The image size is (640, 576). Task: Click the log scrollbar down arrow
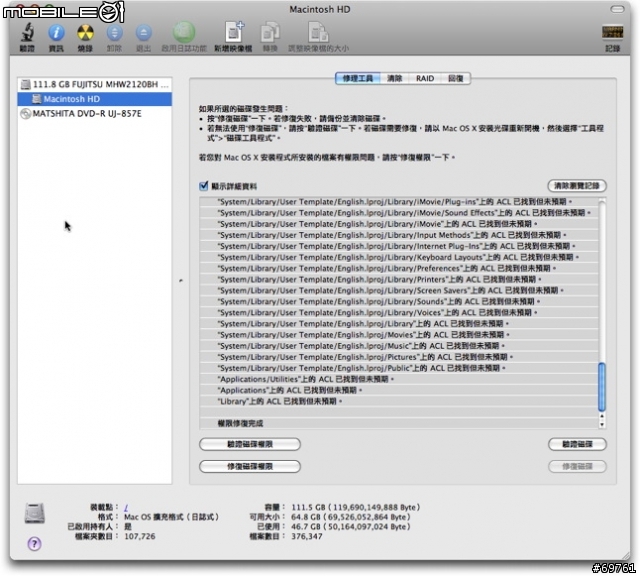[x=602, y=425]
